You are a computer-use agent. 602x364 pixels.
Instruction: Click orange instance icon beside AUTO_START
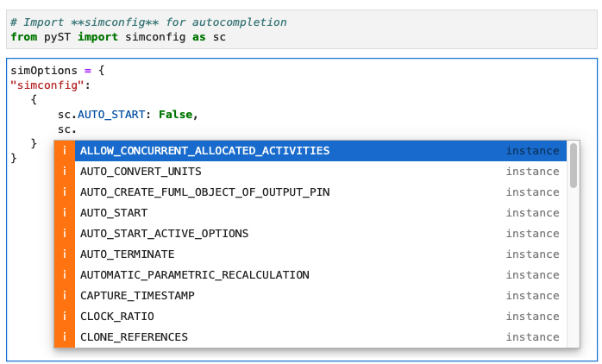tap(65, 213)
